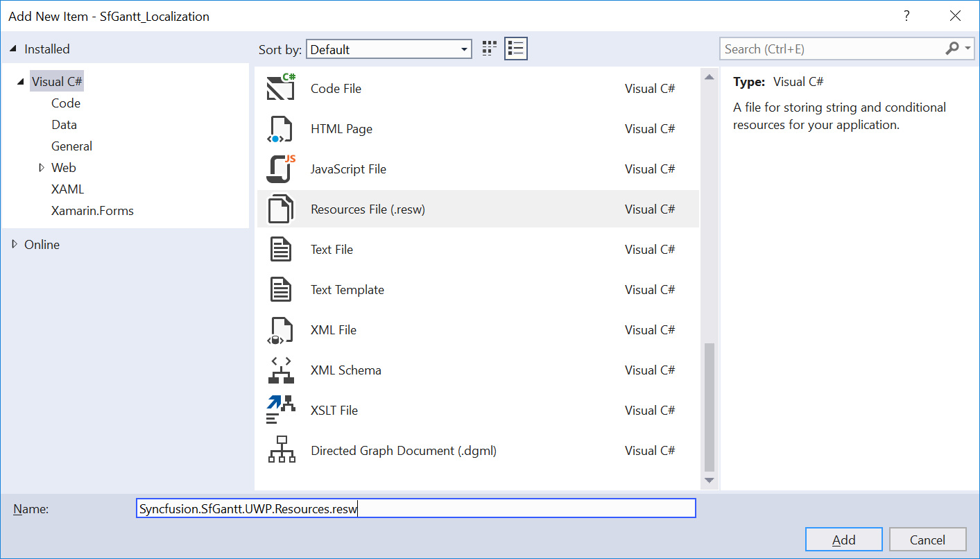Choose the HTML Page template icon

click(x=281, y=129)
